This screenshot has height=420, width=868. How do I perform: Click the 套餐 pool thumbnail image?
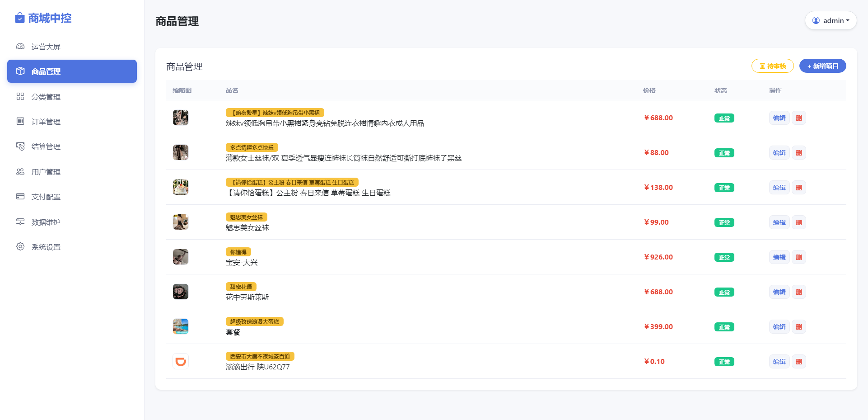click(x=181, y=326)
